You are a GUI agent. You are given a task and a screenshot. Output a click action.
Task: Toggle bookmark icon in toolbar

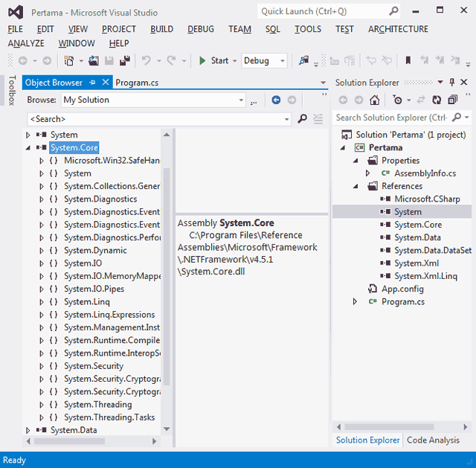(x=408, y=60)
